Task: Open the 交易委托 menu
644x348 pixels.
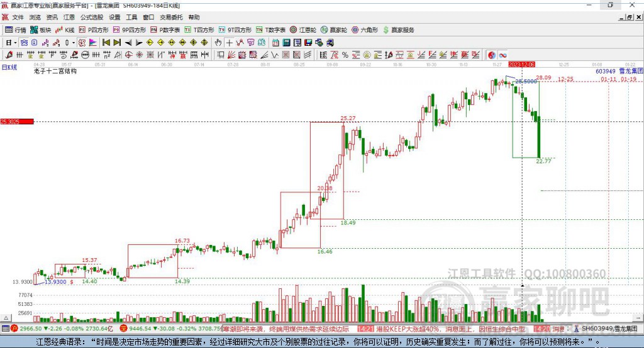Action: pyautogui.click(x=171, y=17)
